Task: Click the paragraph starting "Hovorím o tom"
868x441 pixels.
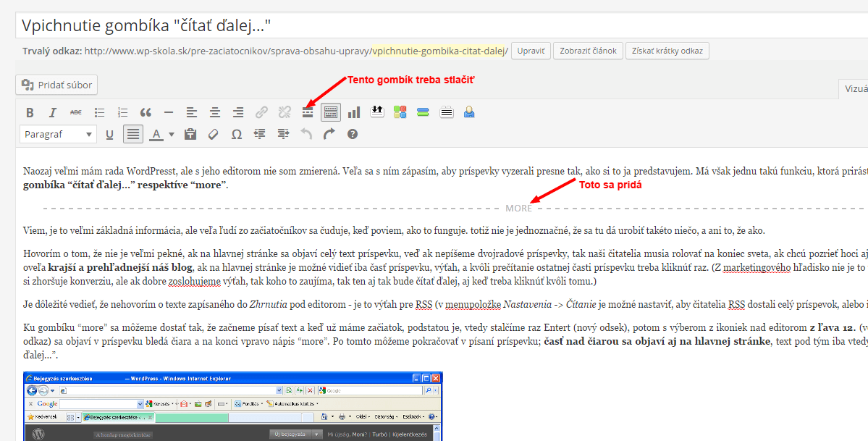Action: 446,268
